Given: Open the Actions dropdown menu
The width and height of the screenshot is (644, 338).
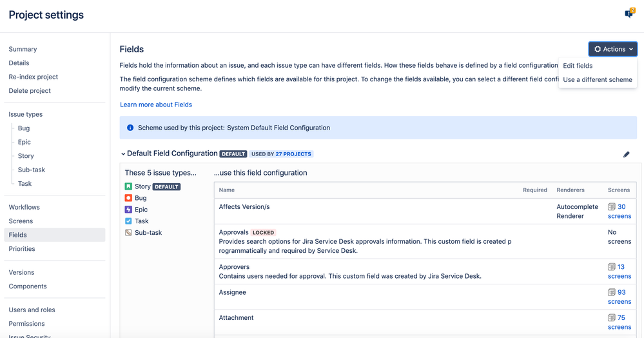Looking at the screenshot, I should (613, 49).
